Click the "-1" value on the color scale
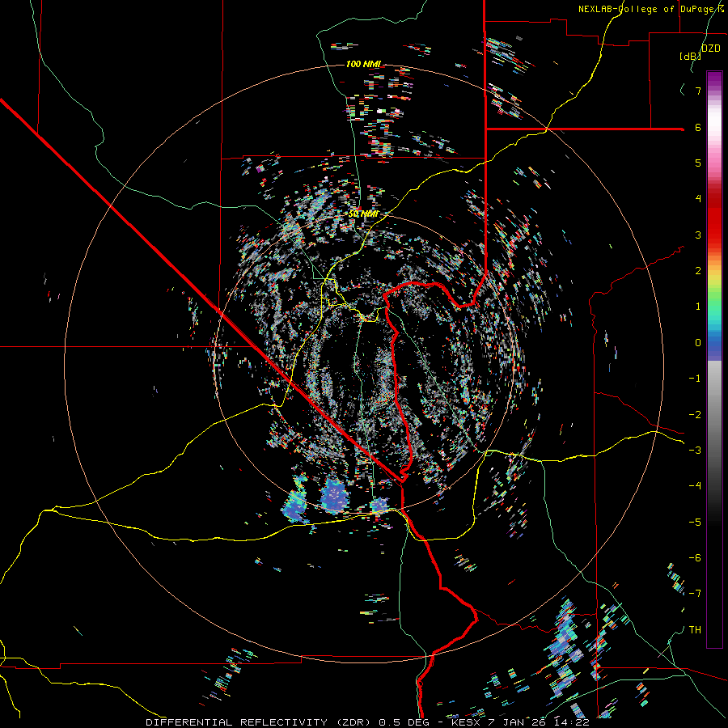Viewport: 728px width, 728px height. [x=695, y=379]
